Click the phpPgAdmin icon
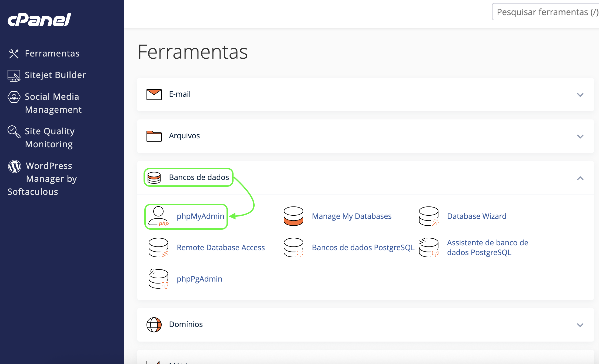The width and height of the screenshot is (599, 364). coord(158,279)
